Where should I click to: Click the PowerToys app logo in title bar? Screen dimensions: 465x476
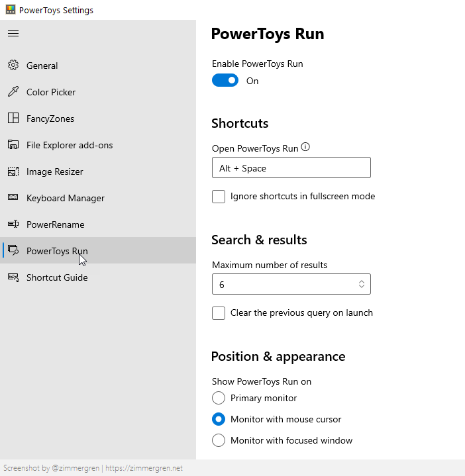pyautogui.click(x=11, y=9)
